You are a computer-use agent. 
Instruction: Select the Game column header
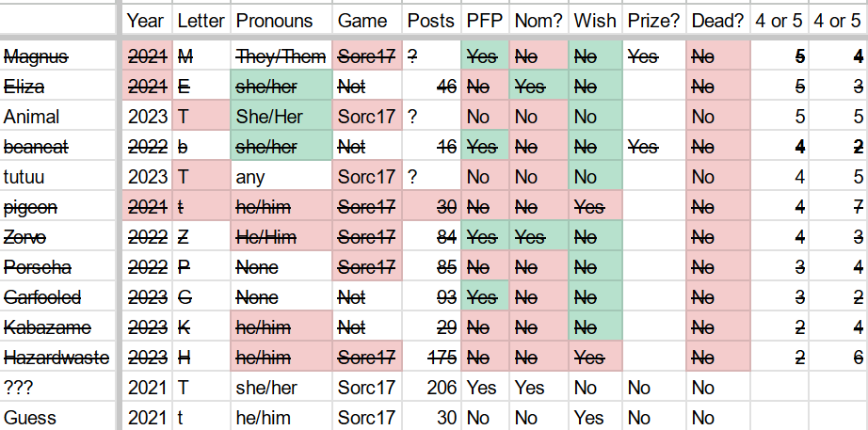click(367, 21)
